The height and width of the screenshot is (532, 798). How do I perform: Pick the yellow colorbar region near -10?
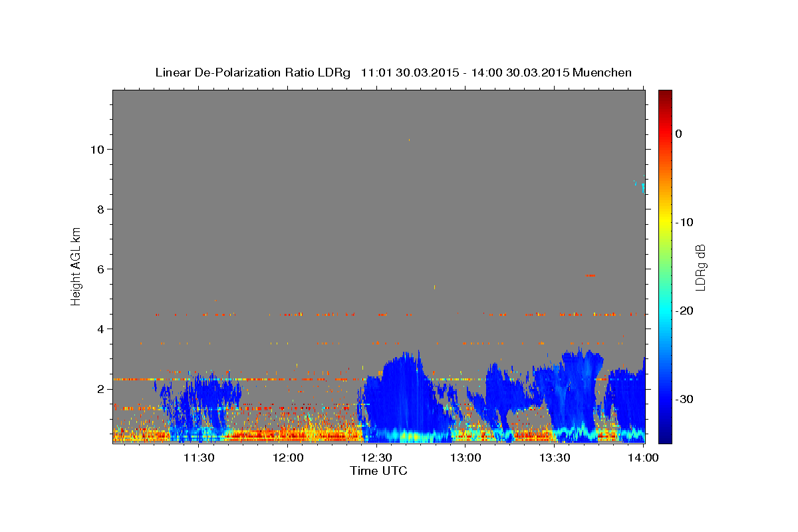pos(665,222)
